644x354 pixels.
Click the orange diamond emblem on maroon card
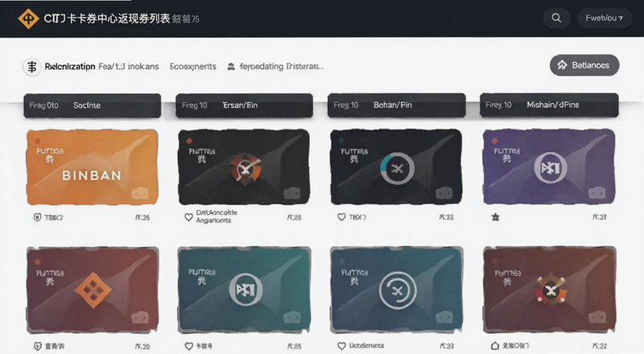pos(93,290)
